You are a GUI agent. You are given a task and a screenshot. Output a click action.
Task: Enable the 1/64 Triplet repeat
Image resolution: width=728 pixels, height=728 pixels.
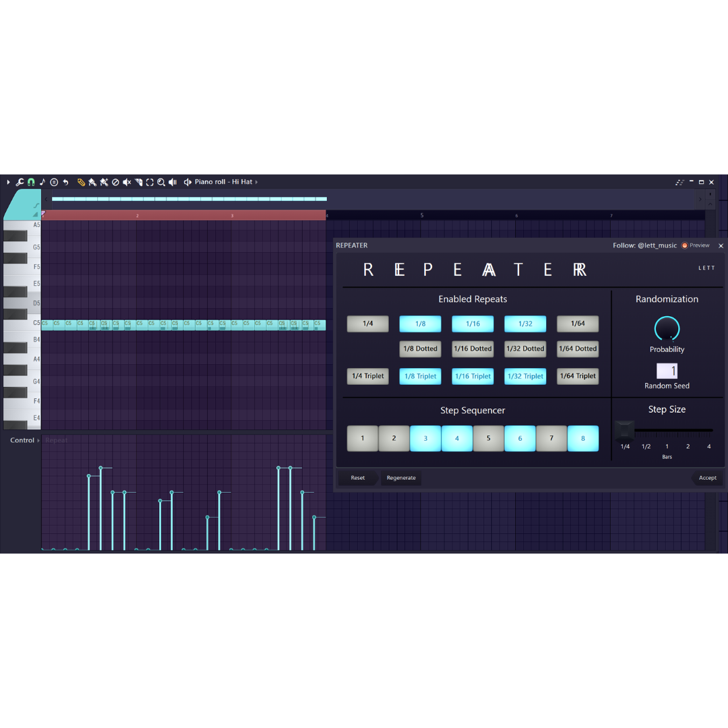point(578,376)
